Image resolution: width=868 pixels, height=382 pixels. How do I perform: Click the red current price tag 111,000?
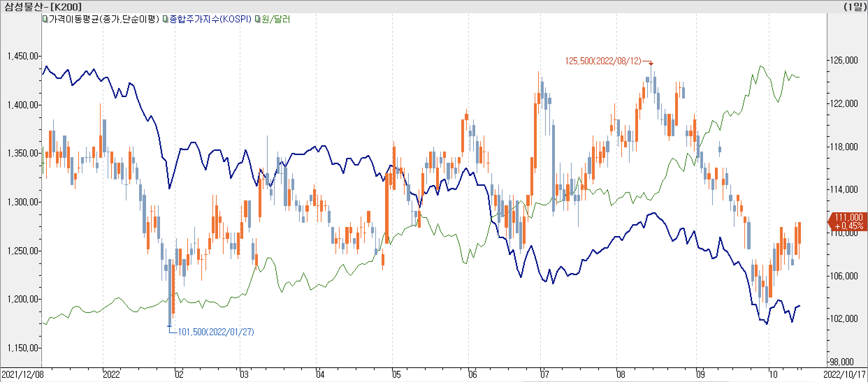(849, 221)
